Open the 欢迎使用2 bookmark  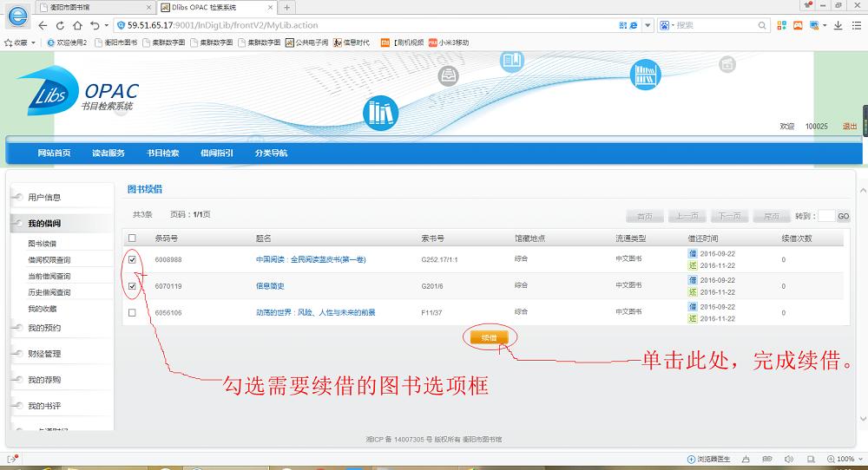[x=67, y=42]
